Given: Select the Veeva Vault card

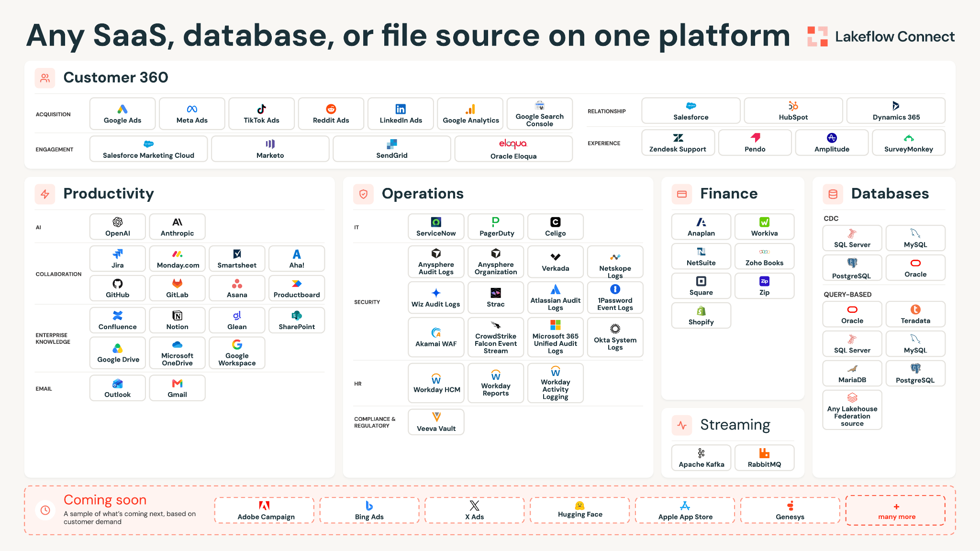Looking at the screenshot, I should [x=436, y=422].
